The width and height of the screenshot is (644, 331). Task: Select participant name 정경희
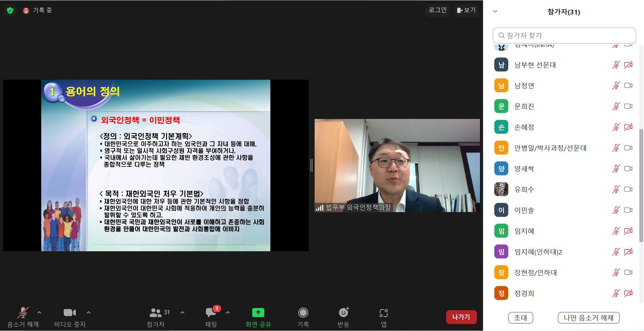[524, 293]
